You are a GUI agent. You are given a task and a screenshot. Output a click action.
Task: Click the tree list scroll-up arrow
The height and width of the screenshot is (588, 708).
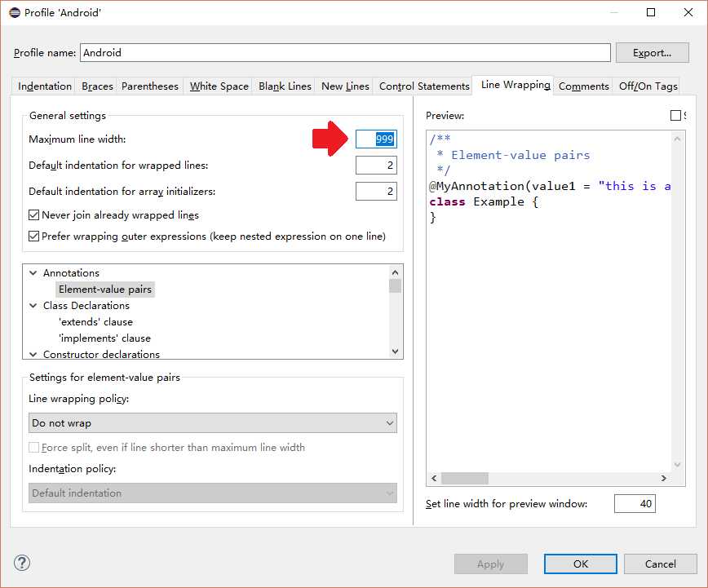[x=395, y=272]
